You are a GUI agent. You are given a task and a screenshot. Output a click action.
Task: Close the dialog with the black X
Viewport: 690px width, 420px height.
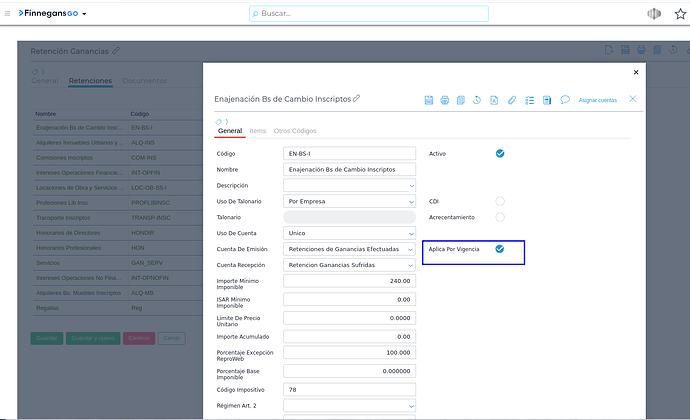coord(636,72)
